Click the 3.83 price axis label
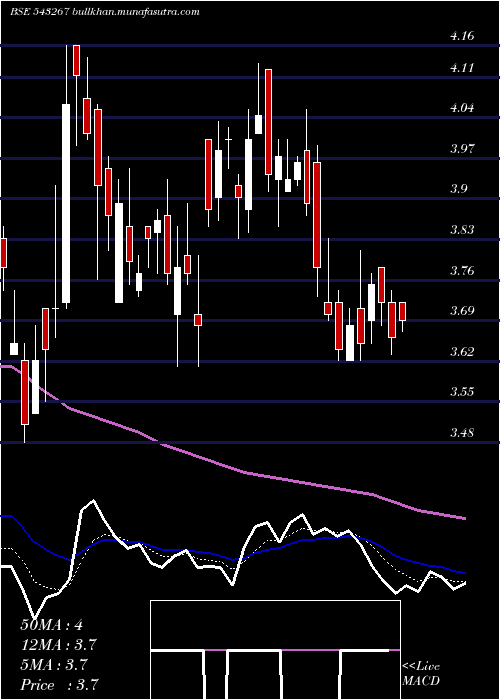 [462, 229]
